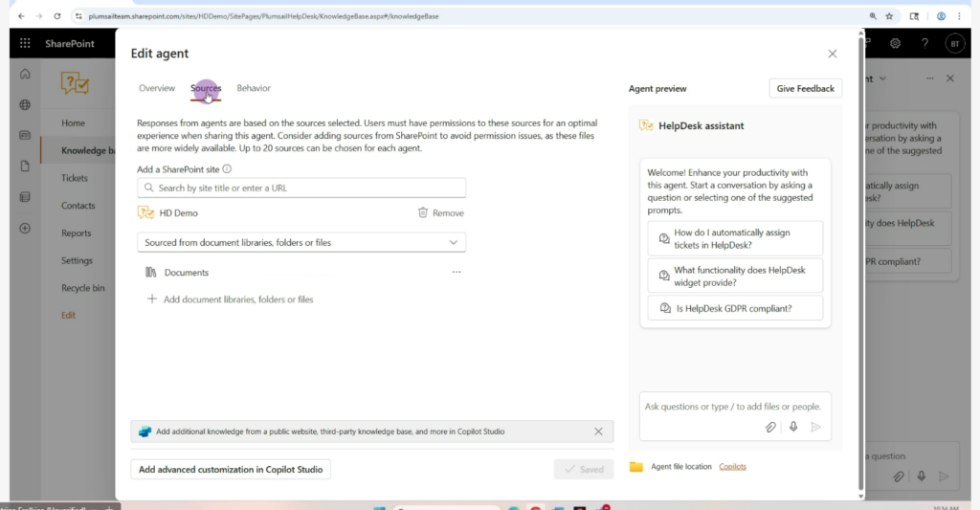The height and width of the screenshot is (510, 980).
Task: Click the background pane's paperclip icon
Action: (x=898, y=477)
